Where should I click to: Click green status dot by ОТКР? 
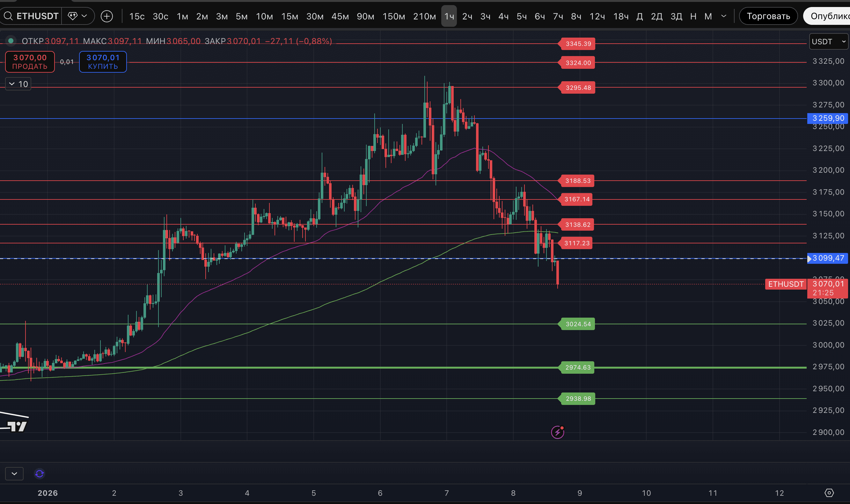tap(11, 41)
